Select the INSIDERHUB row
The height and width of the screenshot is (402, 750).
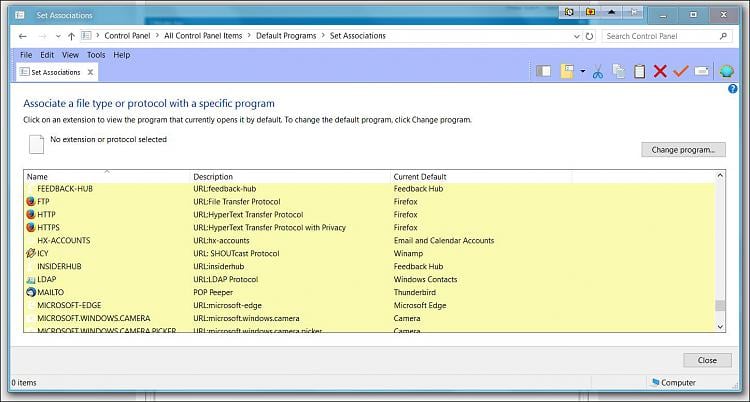[369, 266]
